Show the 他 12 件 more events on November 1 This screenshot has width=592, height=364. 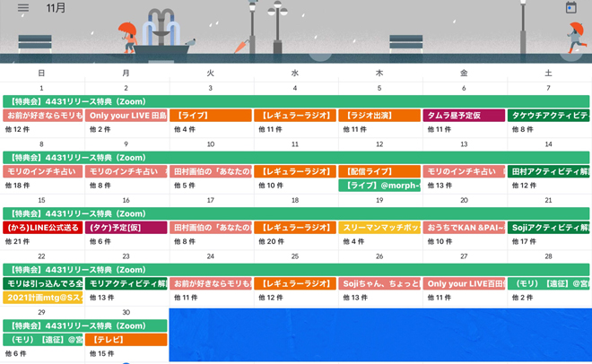pyautogui.click(x=17, y=129)
